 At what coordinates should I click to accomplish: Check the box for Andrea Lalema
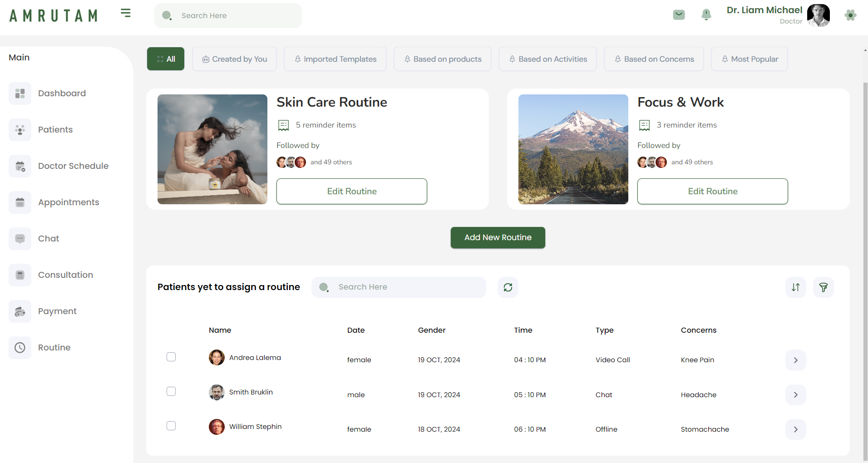171,357
